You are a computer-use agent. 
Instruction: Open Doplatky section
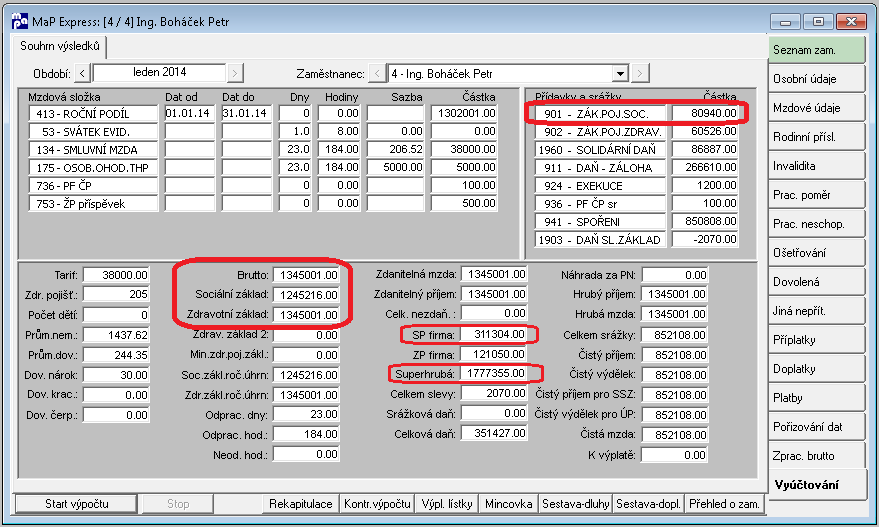click(817, 369)
